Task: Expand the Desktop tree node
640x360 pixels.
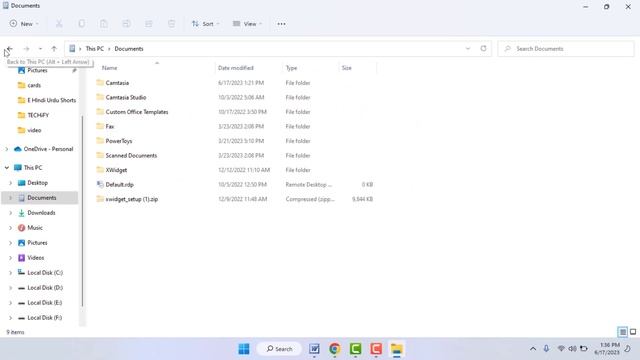Action: click(x=11, y=183)
